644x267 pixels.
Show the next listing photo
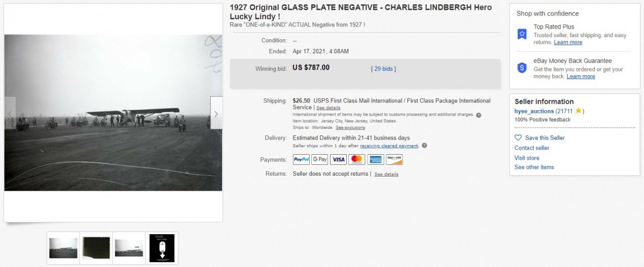(x=216, y=114)
